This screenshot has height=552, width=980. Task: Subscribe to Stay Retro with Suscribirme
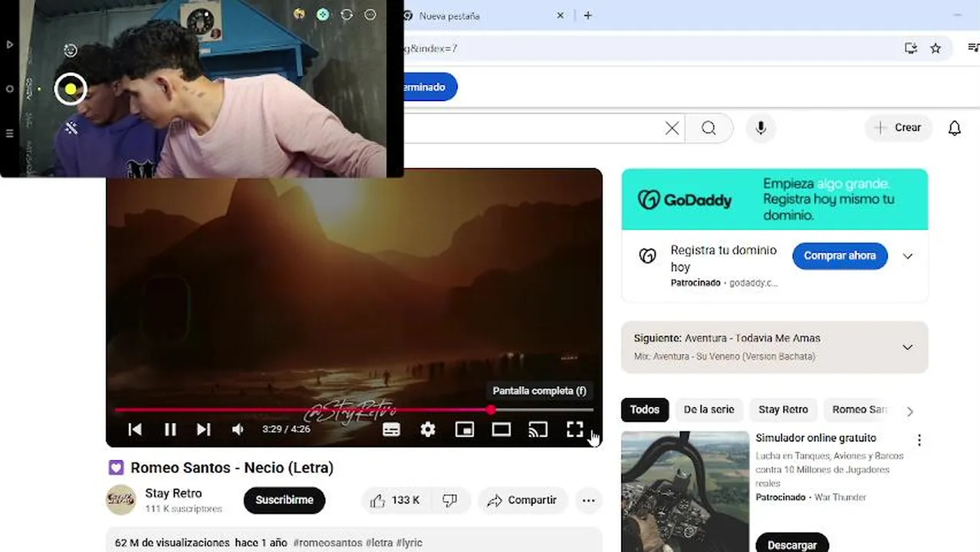284,500
